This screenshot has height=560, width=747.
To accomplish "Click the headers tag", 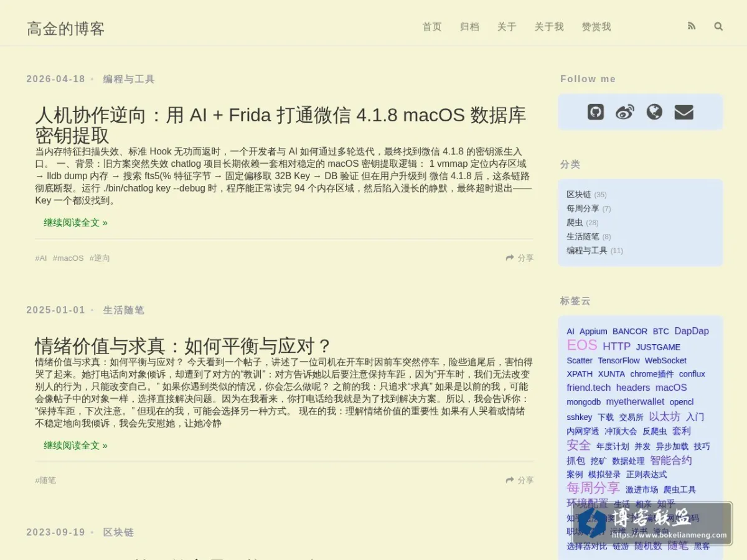I will [x=633, y=388].
